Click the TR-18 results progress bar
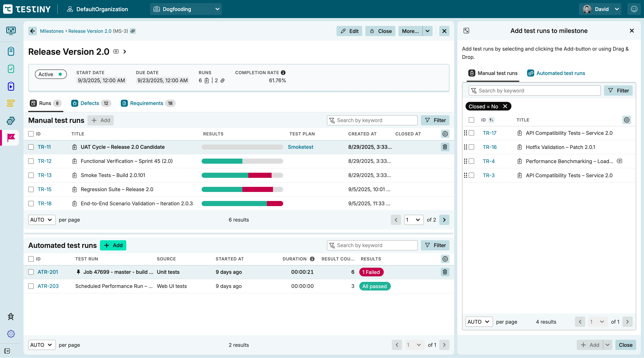The image size is (644, 358). tap(242, 203)
